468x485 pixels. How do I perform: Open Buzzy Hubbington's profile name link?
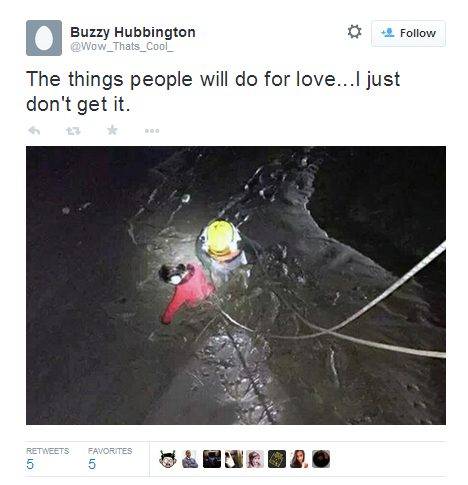[133, 32]
